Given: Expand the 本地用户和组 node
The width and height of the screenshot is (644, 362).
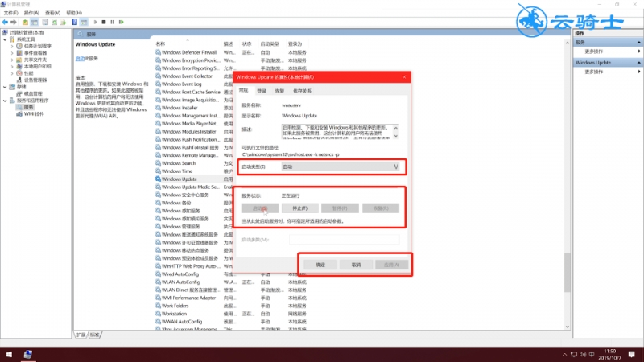Looking at the screenshot, I should (x=12, y=67).
